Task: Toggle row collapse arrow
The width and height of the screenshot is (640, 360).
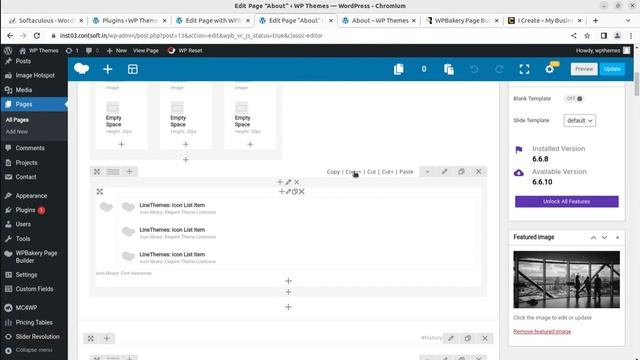Action: [x=427, y=172]
